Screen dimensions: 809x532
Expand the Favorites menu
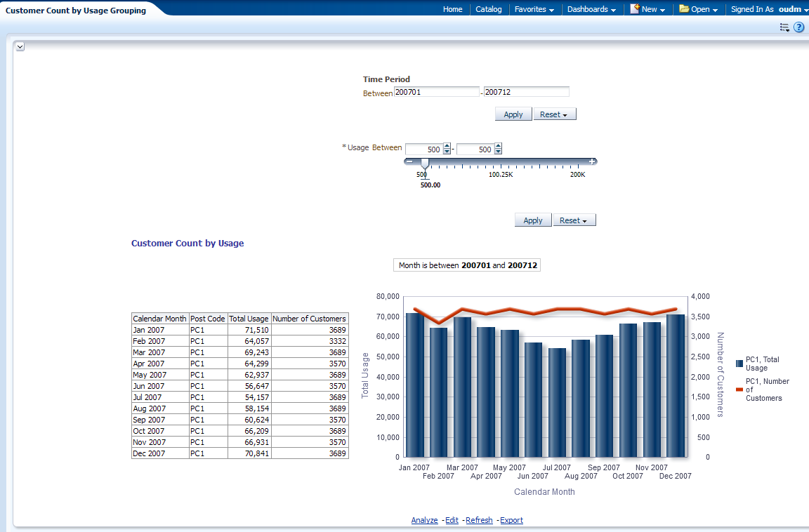(534, 9)
